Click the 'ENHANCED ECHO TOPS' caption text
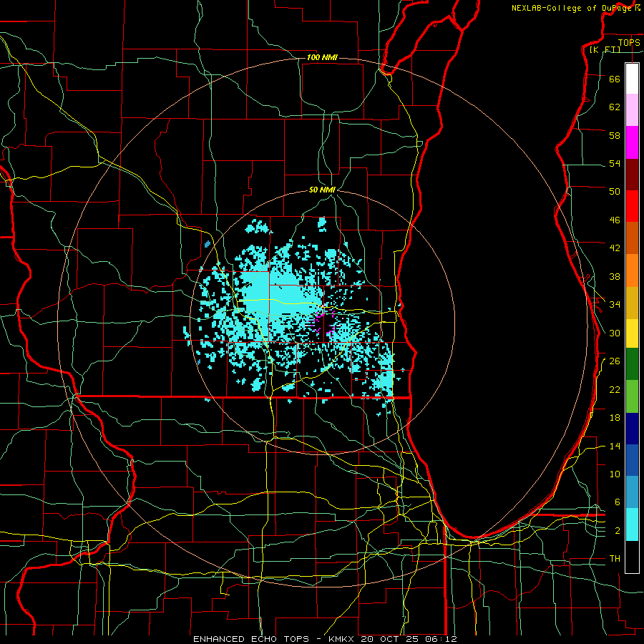 tap(251, 639)
